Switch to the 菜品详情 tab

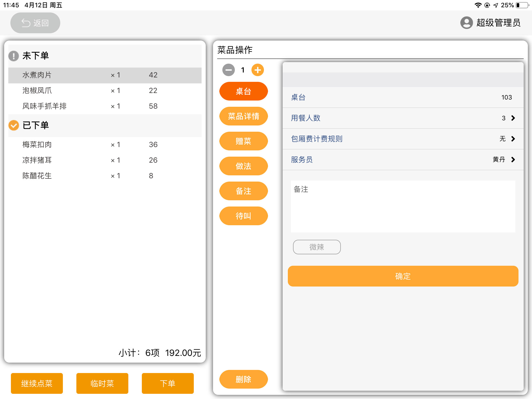pyautogui.click(x=243, y=116)
